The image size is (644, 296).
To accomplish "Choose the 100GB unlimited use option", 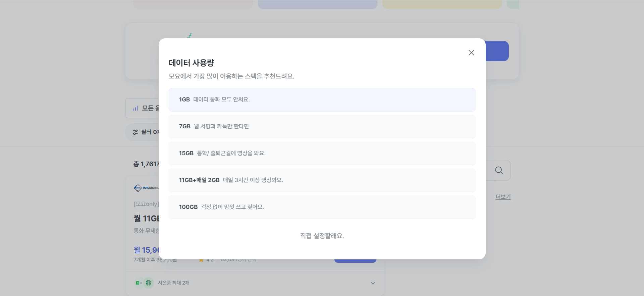I will tap(322, 207).
